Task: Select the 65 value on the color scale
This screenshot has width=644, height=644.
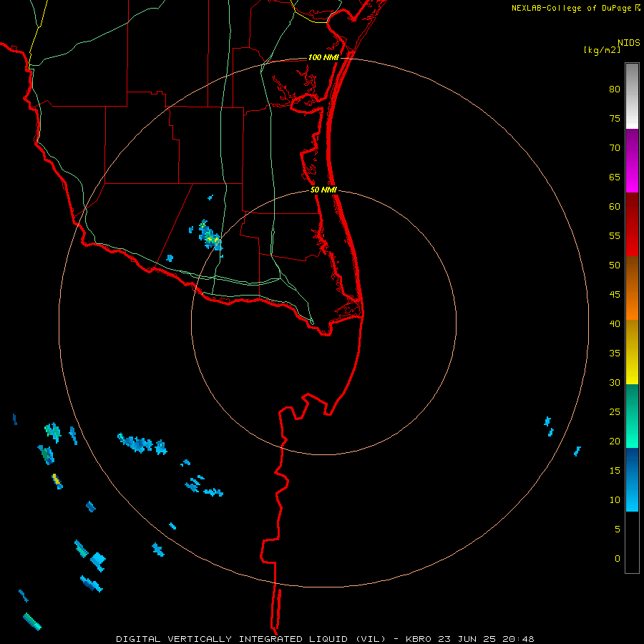Action: (x=615, y=177)
